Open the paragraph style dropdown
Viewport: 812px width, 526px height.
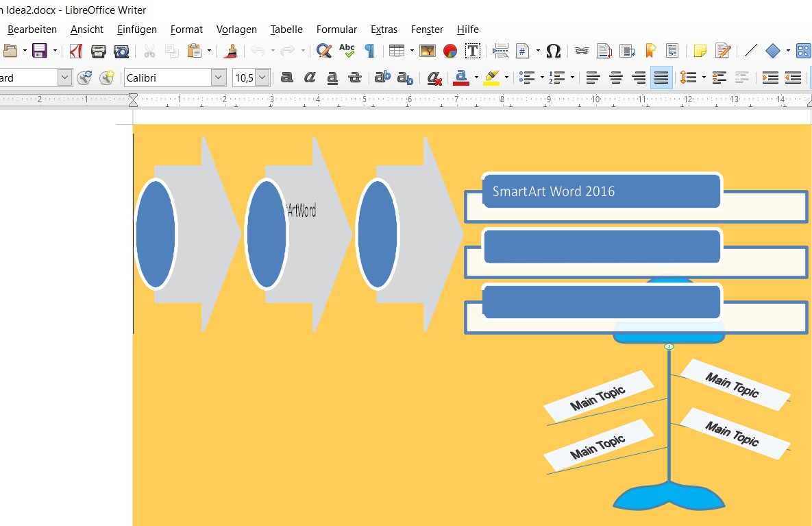pos(64,77)
